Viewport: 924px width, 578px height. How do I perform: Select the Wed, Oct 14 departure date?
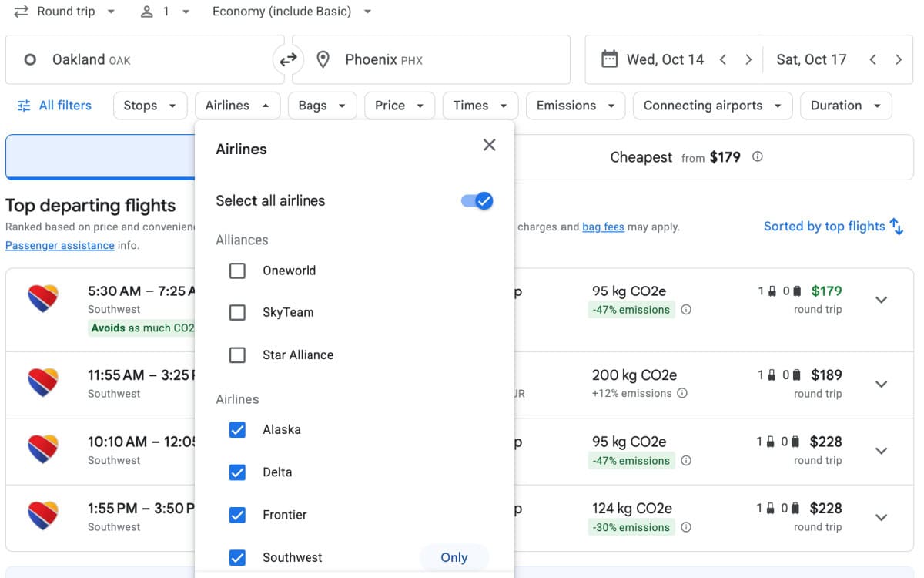click(665, 59)
